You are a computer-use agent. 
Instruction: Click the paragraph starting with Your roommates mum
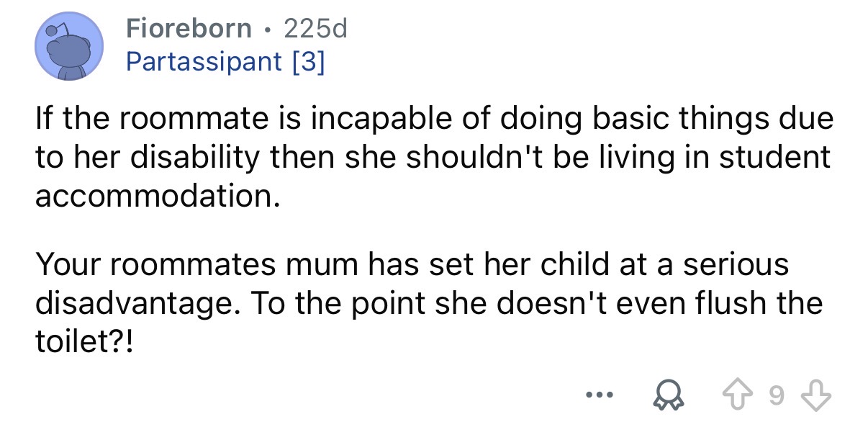428,302
